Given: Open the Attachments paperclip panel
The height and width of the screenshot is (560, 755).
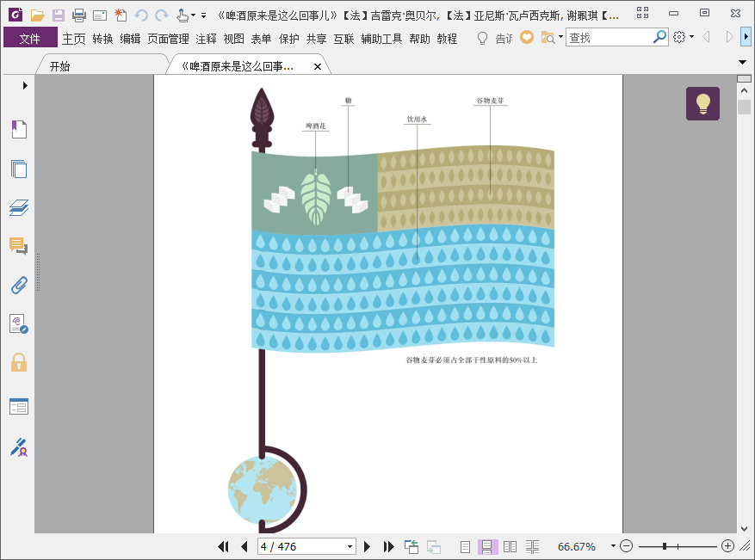Looking at the screenshot, I should tap(19, 285).
